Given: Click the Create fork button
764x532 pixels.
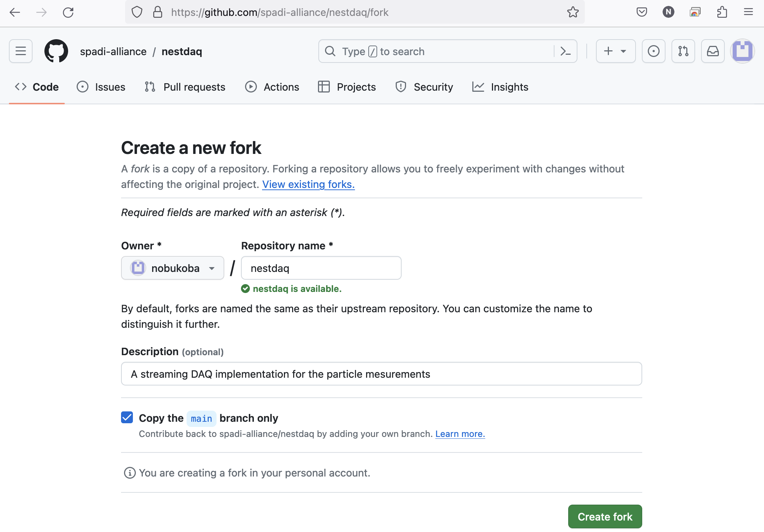Looking at the screenshot, I should (605, 516).
